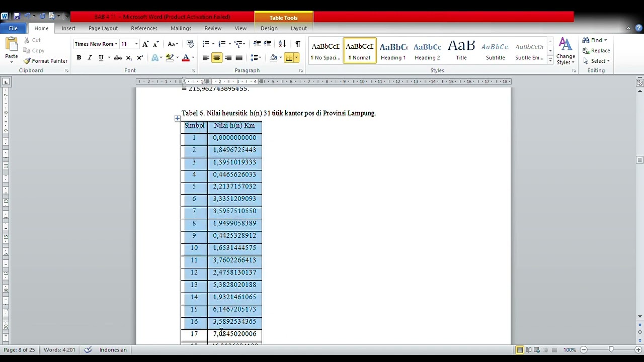644x362 pixels.
Task: Click zoom slider handle
Action: [611, 350]
